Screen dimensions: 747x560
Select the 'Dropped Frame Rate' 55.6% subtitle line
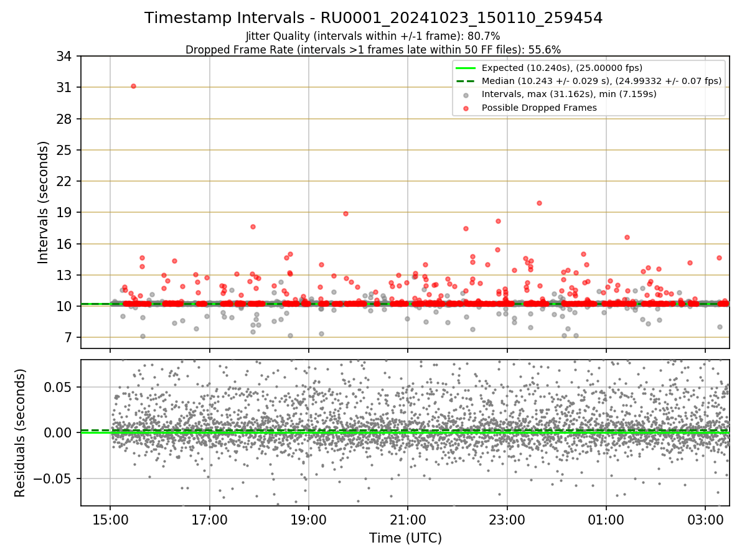373,50
